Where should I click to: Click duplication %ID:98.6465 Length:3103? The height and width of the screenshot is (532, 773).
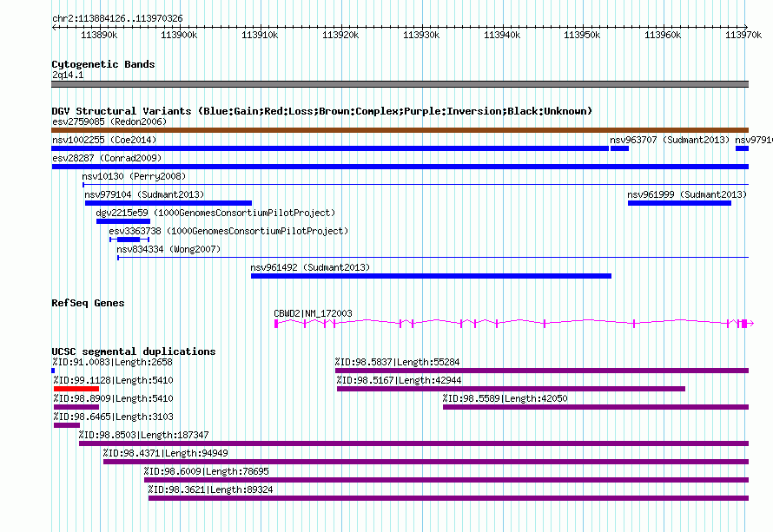(67, 425)
